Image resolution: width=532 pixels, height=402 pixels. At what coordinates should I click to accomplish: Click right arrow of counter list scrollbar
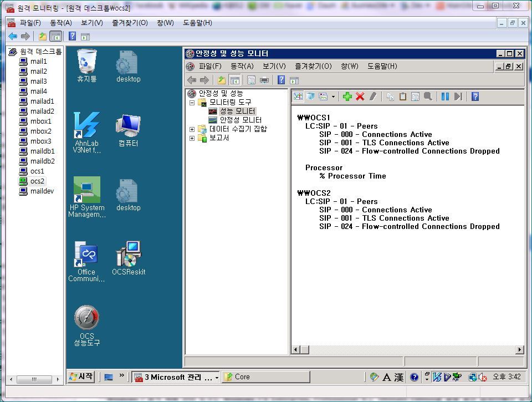tap(519, 349)
